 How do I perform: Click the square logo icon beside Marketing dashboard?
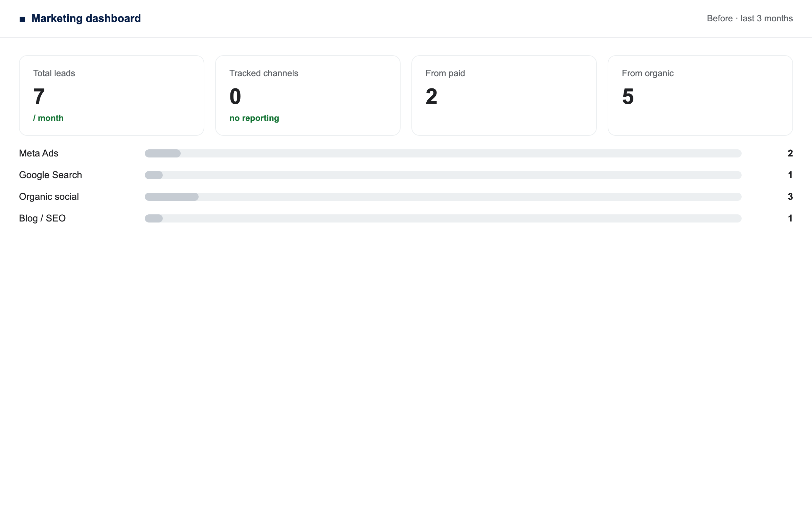click(22, 19)
